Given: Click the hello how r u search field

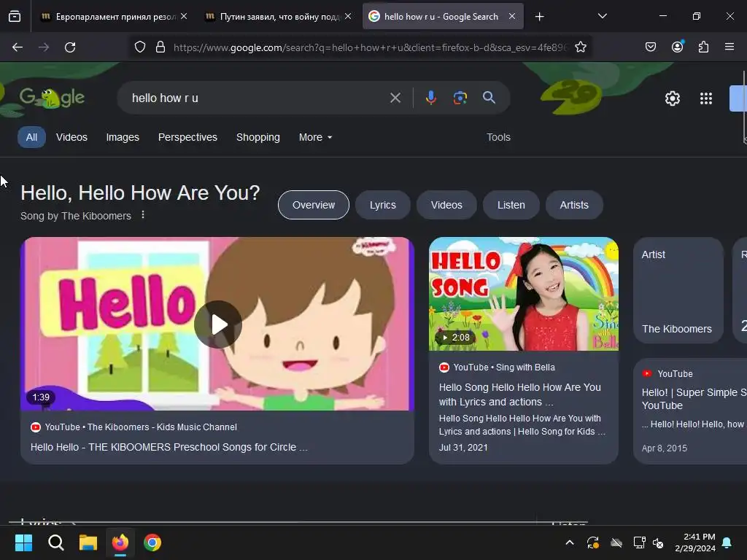Looking at the screenshot, I should (258, 98).
